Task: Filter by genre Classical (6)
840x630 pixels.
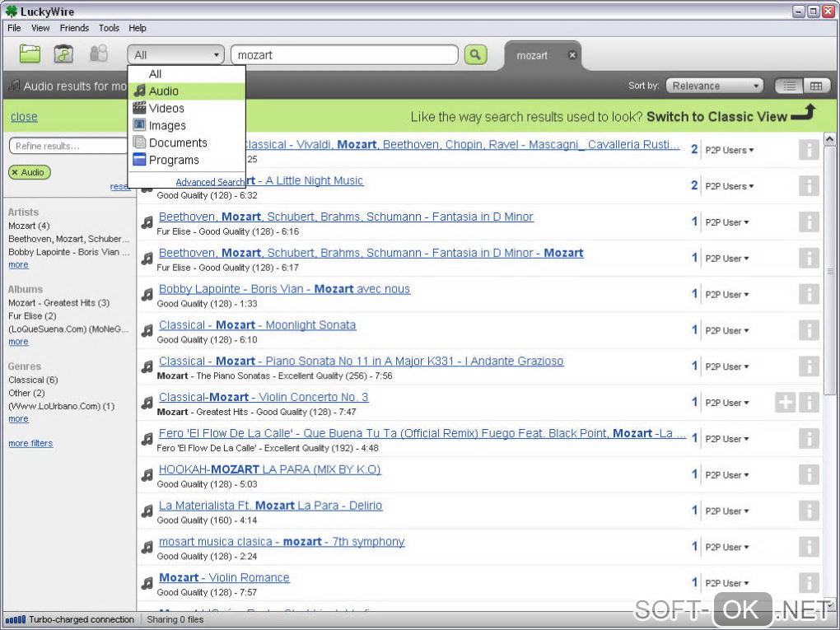Action: [x=33, y=380]
